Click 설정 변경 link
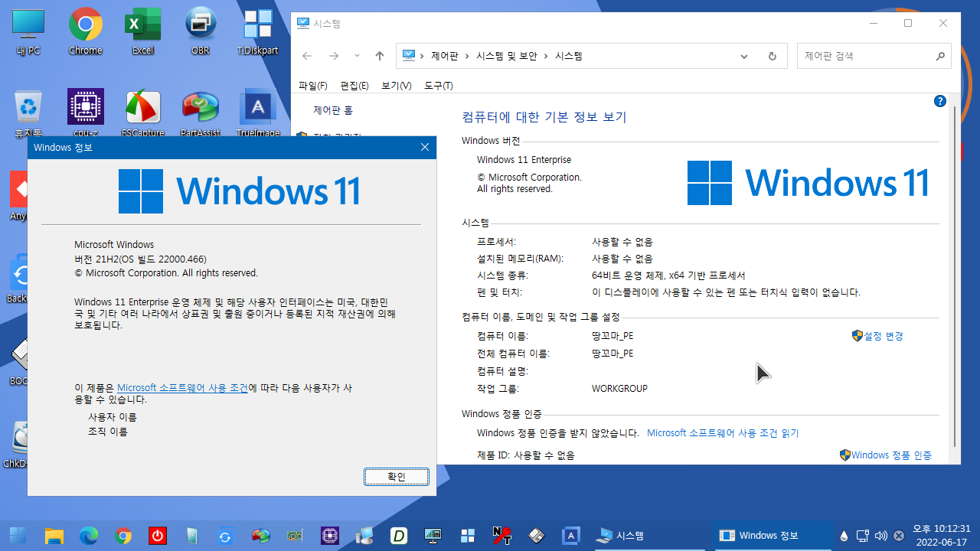This screenshot has height=551, width=980. pyautogui.click(x=884, y=336)
